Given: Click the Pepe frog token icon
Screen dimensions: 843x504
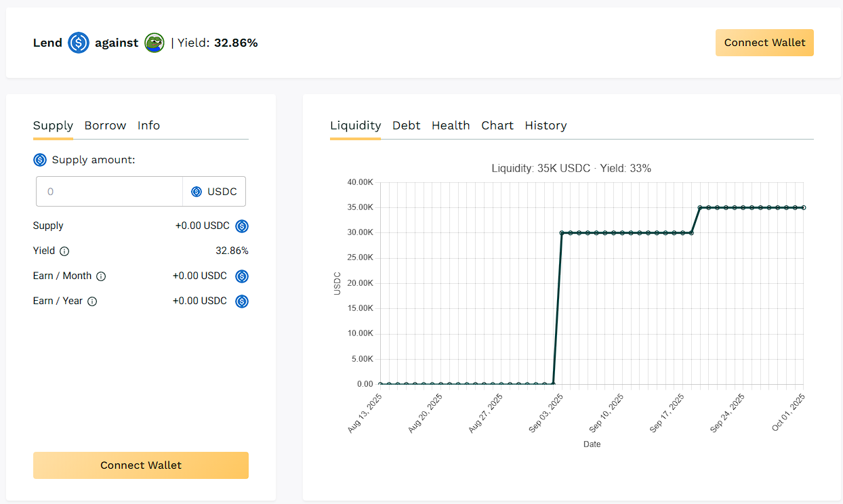Looking at the screenshot, I should (x=155, y=43).
